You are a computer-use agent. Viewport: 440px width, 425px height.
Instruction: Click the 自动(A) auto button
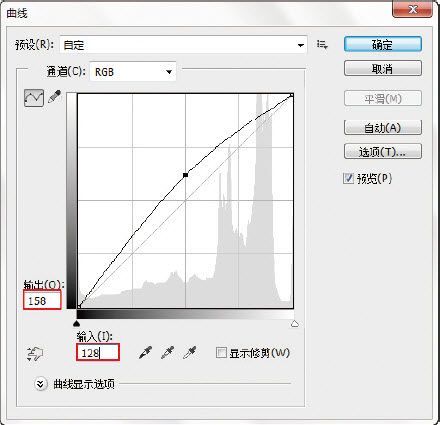click(383, 127)
